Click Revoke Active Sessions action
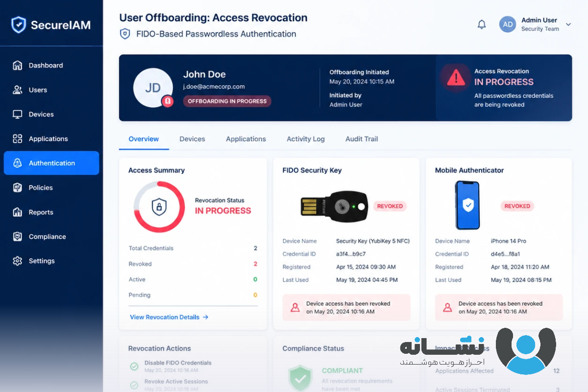This screenshot has width=588, height=392. coord(176,382)
